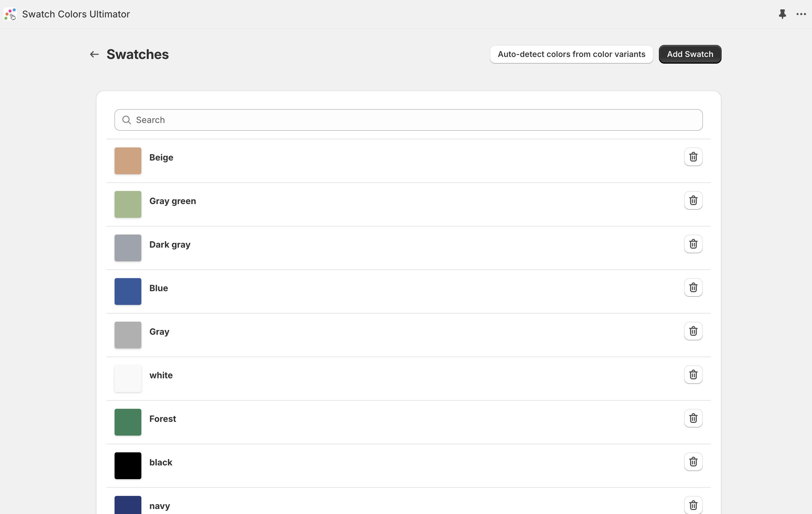Screen dimensions: 812x514
Task: Click the navy color square
Action: (128, 506)
